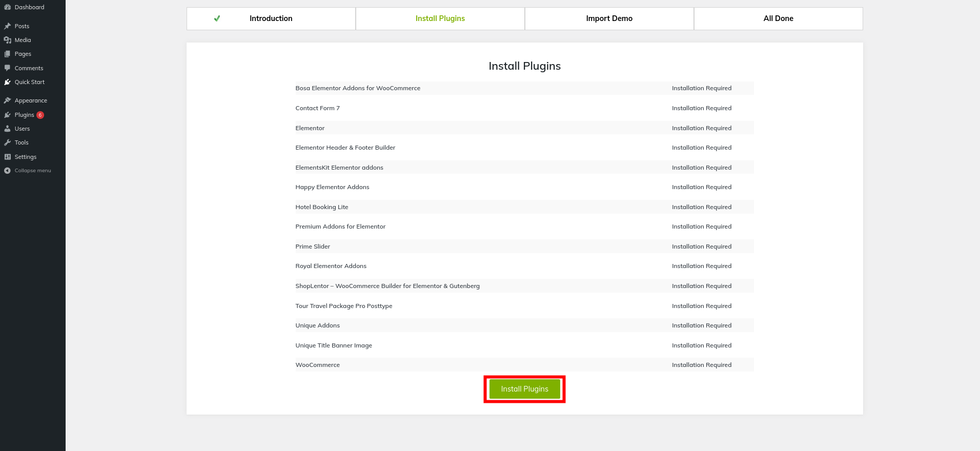
Task: Click the Contact Form 7 plugin name
Action: (x=317, y=108)
